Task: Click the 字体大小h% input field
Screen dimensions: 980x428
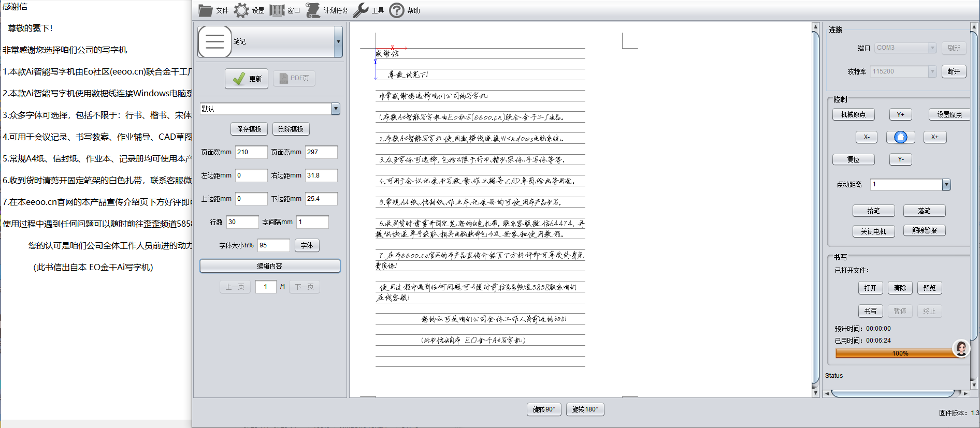Action: click(273, 245)
